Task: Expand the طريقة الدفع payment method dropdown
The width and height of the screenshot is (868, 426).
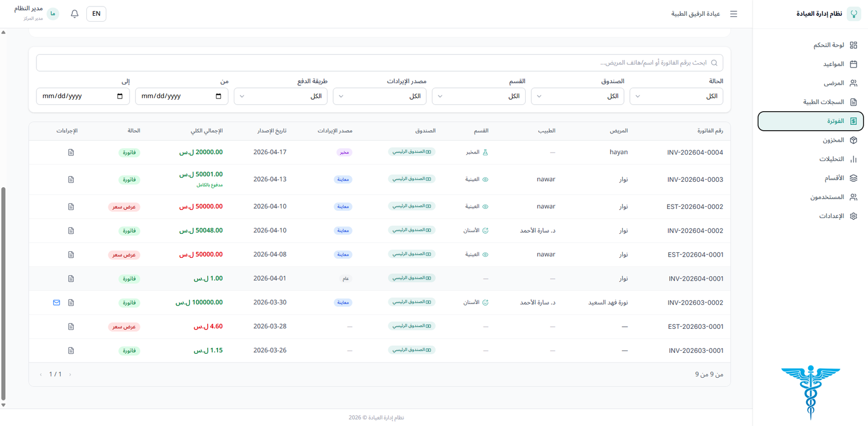Action: pyautogui.click(x=280, y=96)
